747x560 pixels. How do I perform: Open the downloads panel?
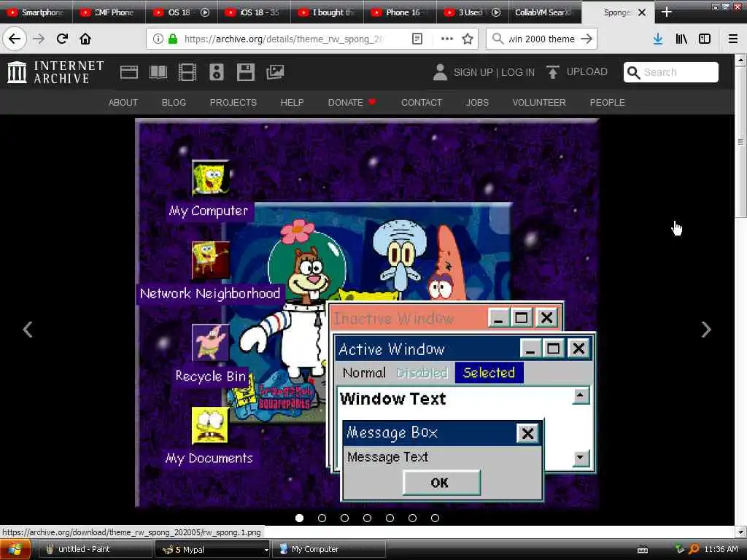[658, 39]
